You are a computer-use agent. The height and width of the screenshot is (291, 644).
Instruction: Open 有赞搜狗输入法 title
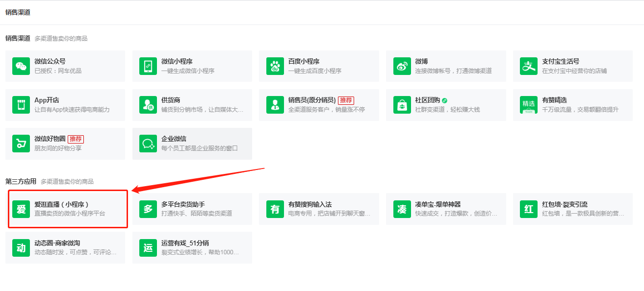310,205
